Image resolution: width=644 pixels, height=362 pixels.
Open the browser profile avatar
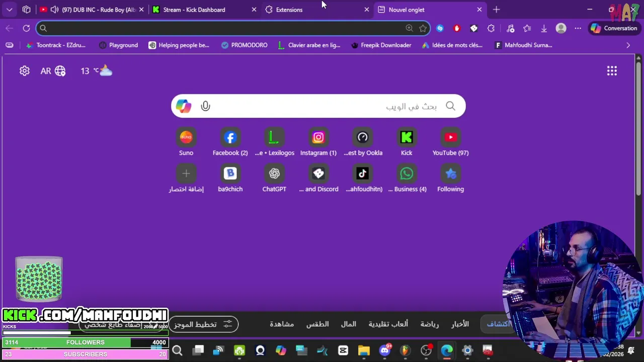561,28
